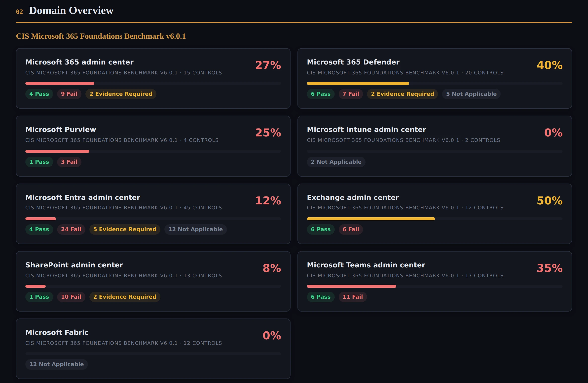Open the 10 Fail badge for SharePoint admin center

point(71,297)
